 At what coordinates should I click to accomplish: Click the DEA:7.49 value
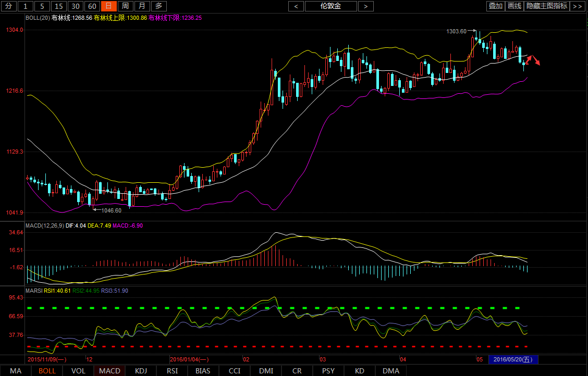[x=100, y=225]
